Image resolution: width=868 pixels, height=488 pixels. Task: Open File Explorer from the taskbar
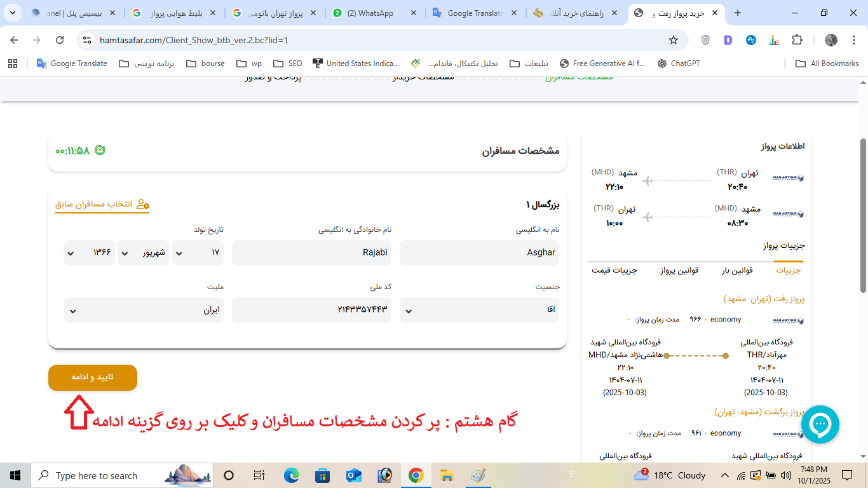click(447, 475)
